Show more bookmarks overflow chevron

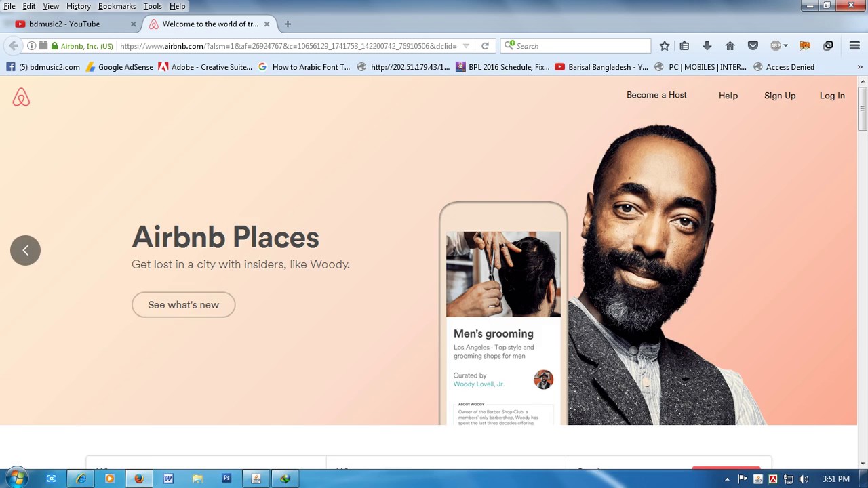point(860,67)
